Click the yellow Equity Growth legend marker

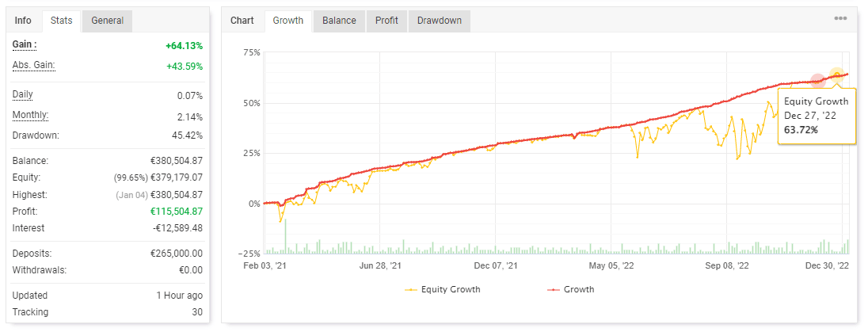coord(412,289)
